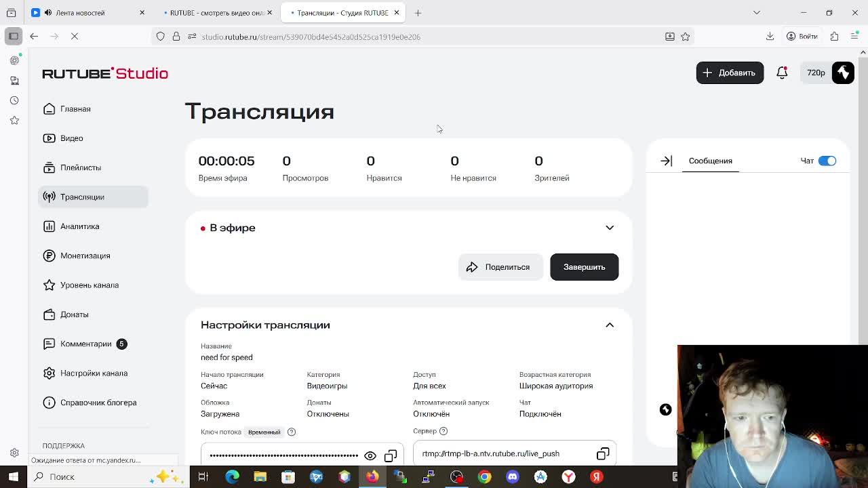Open Task View on taskbar

click(x=203, y=476)
